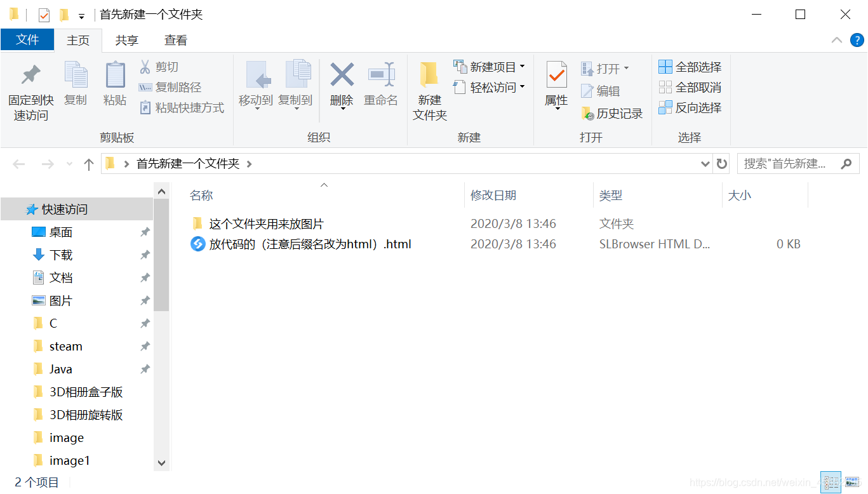Switch to large icons view in status bar
The image size is (868, 494).
[x=852, y=483]
